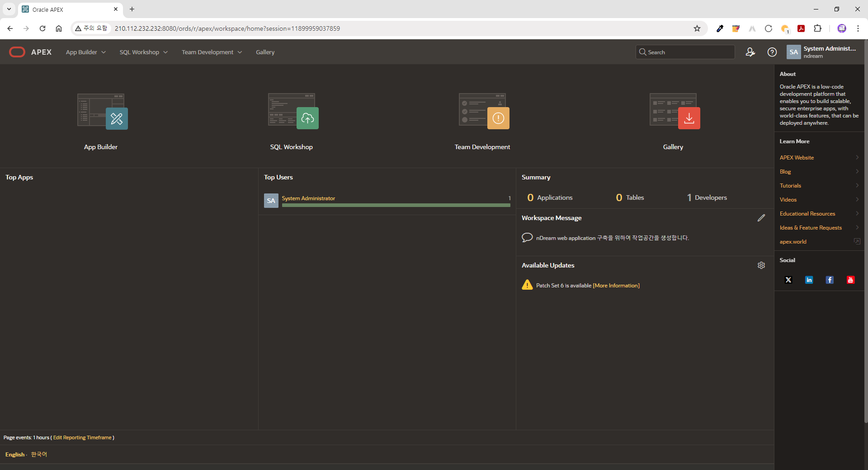Open Available Updates gear settings

coord(761,265)
